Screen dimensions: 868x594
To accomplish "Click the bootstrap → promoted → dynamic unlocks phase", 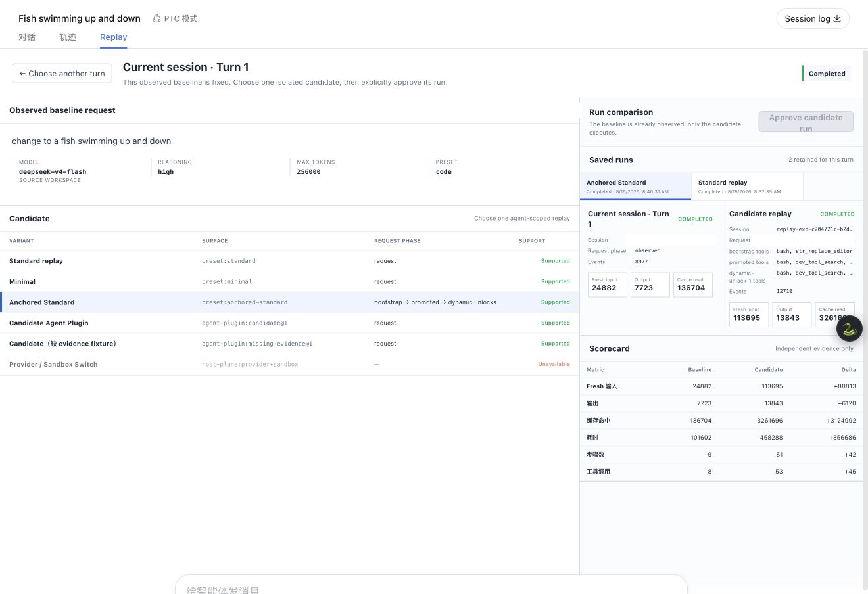I will point(435,302).
